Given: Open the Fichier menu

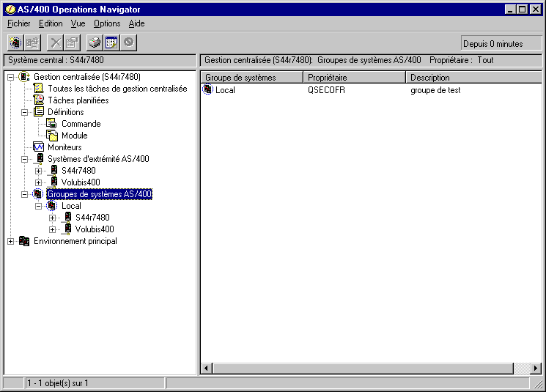Looking at the screenshot, I should click(x=19, y=23).
